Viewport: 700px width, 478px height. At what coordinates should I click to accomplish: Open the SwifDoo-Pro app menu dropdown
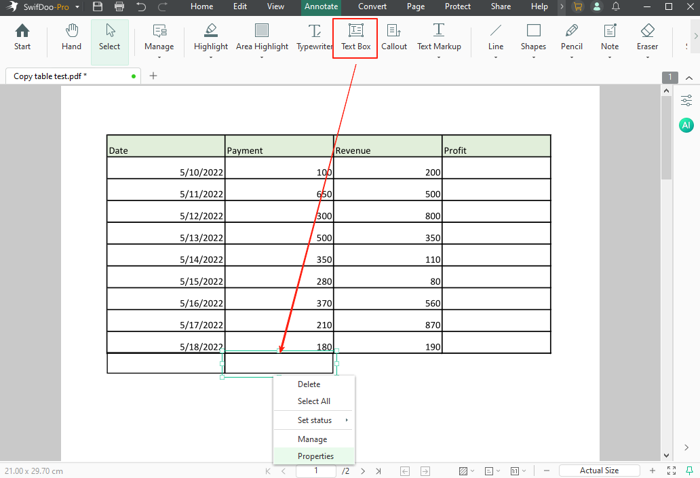(77, 7)
